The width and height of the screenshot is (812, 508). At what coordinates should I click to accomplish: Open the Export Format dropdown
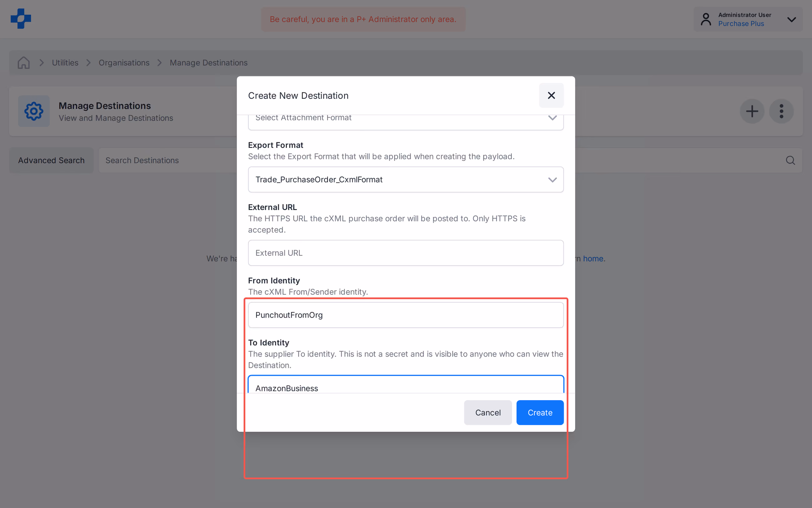click(406, 179)
